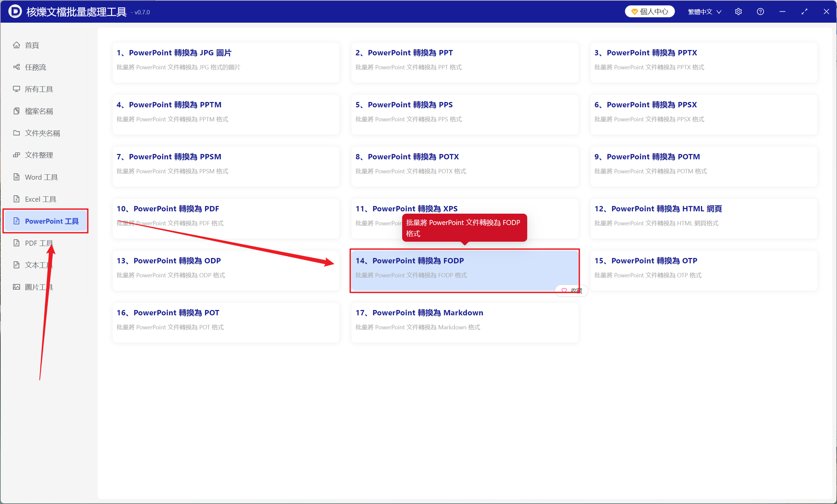The height and width of the screenshot is (504, 837).
Task: Open the PowerPoint 轉換為 FODP tool
Action: click(x=465, y=270)
